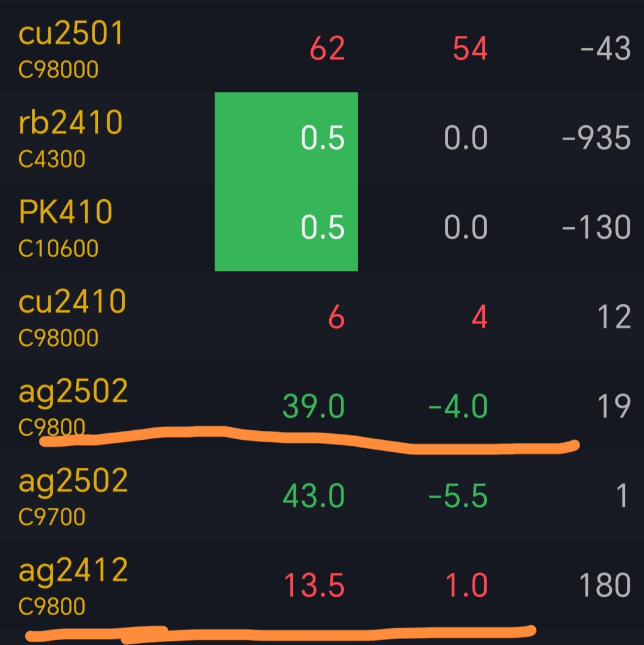Image resolution: width=644 pixels, height=645 pixels.
Task: Click the cu2501 latest price 62
Action: pos(327,49)
